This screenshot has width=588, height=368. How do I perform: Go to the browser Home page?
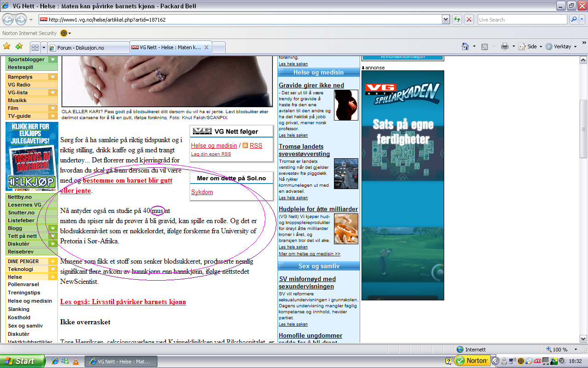pyautogui.click(x=465, y=46)
